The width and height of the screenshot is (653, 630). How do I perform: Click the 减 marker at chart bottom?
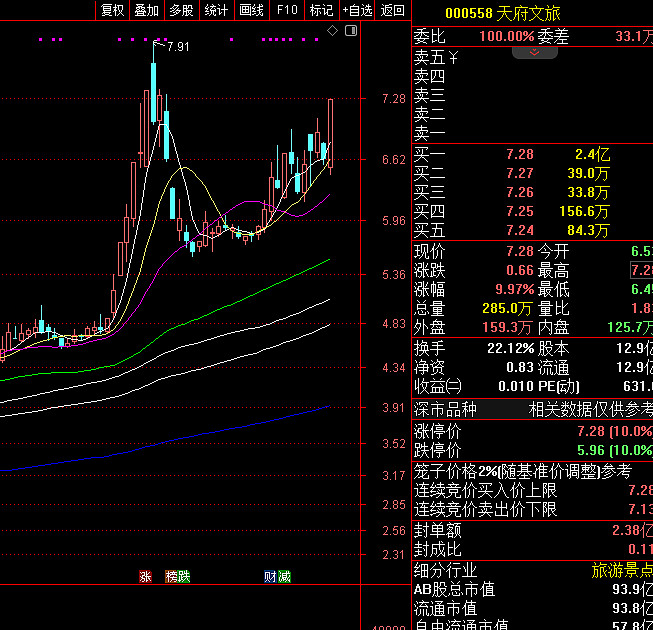284,577
